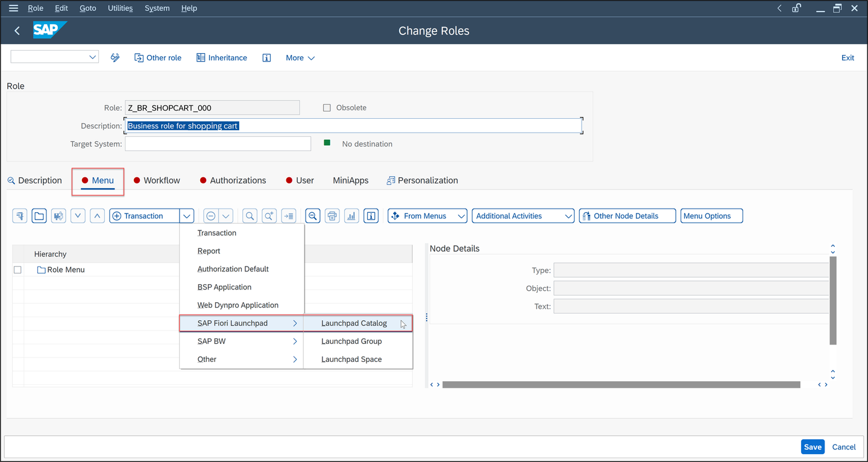Click the Menu Options button
The width and height of the screenshot is (868, 462).
[x=711, y=216]
